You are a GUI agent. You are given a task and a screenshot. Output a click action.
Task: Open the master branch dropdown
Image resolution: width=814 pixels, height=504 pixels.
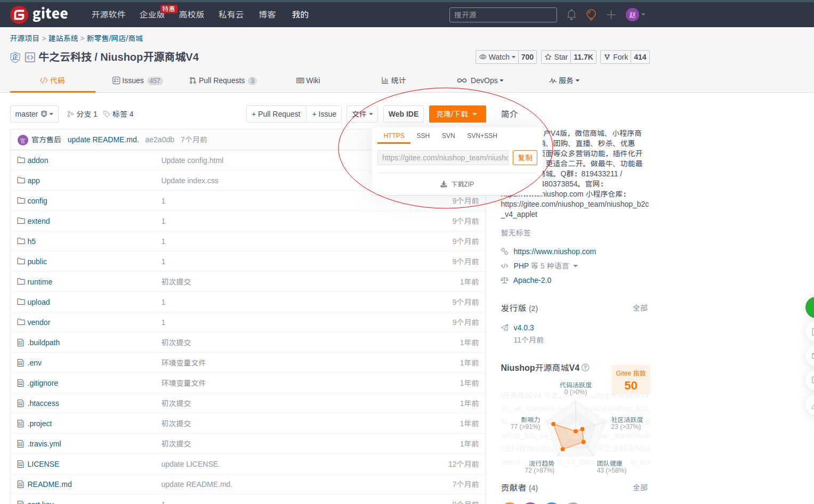pos(34,113)
